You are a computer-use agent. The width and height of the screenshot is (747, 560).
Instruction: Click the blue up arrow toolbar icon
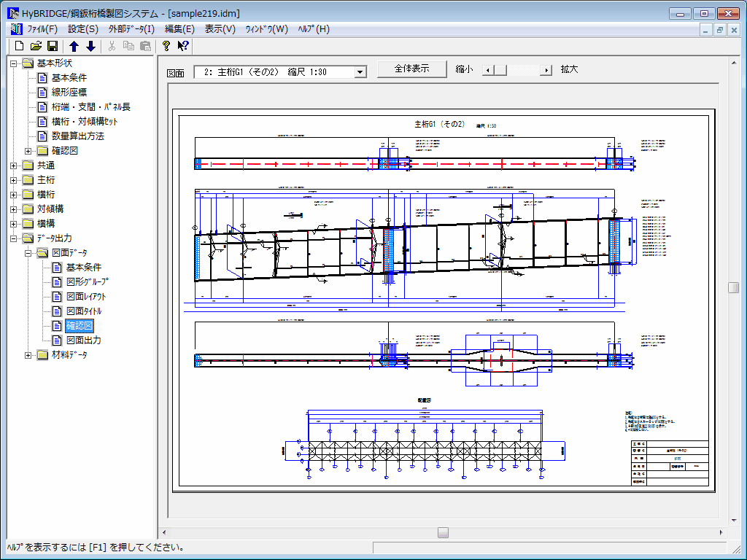point(74,46)
